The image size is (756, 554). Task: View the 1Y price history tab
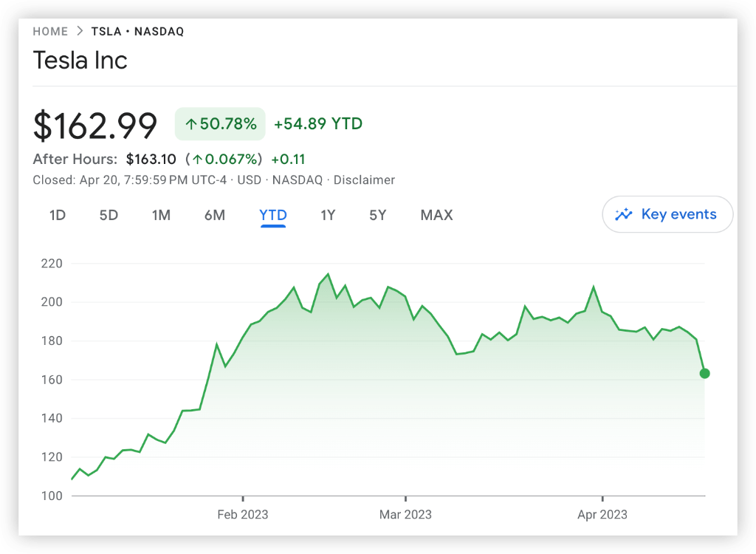(x=328, y=216)
